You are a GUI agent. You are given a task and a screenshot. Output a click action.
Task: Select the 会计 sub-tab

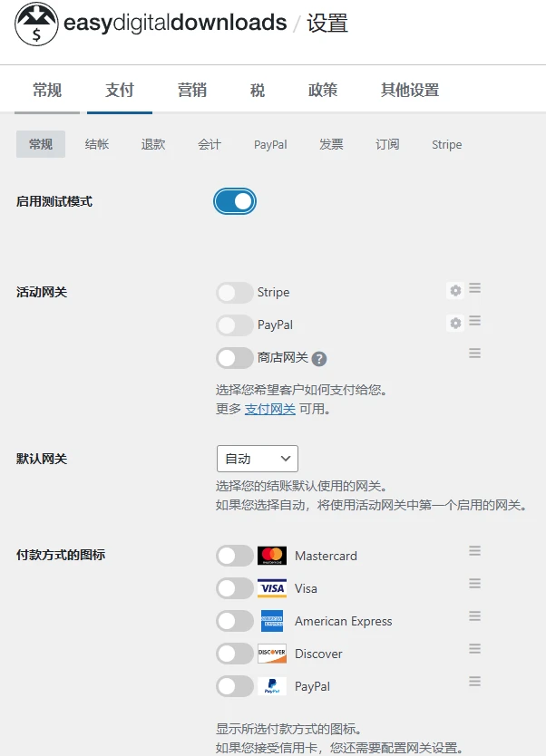(210, 144)
